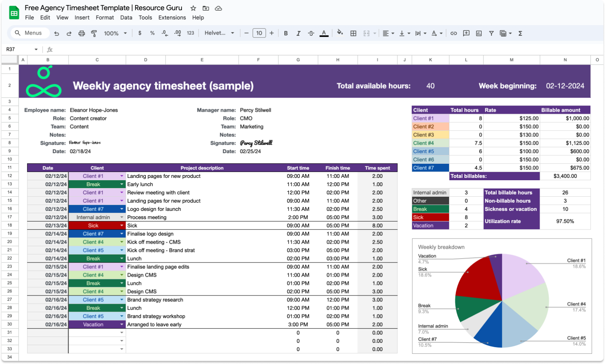
Task: Click the Print icon in the toolbar
Action: [x=82, y=33]
